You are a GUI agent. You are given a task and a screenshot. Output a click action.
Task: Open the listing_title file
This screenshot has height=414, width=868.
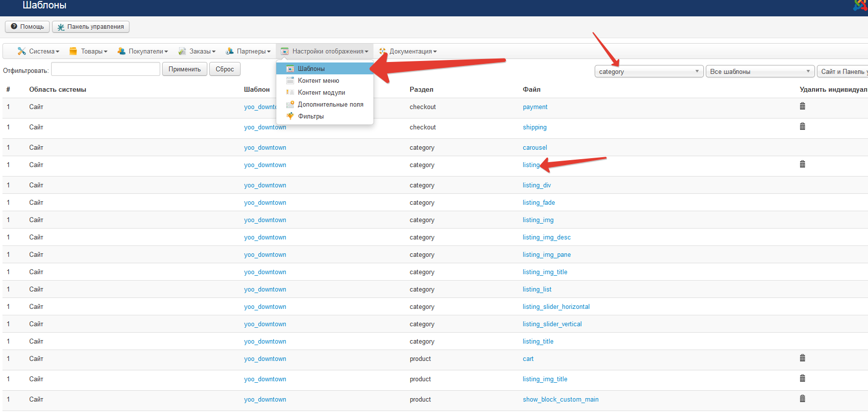[x=538, y=342]
